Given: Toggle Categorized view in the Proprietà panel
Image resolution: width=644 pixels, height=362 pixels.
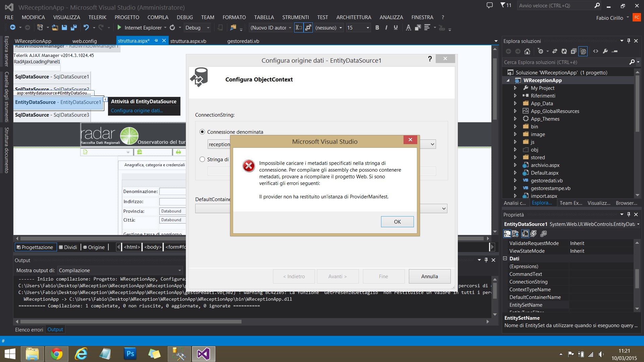Looking at the screenshot, I should pyautogui.click(x=507, y=234).
